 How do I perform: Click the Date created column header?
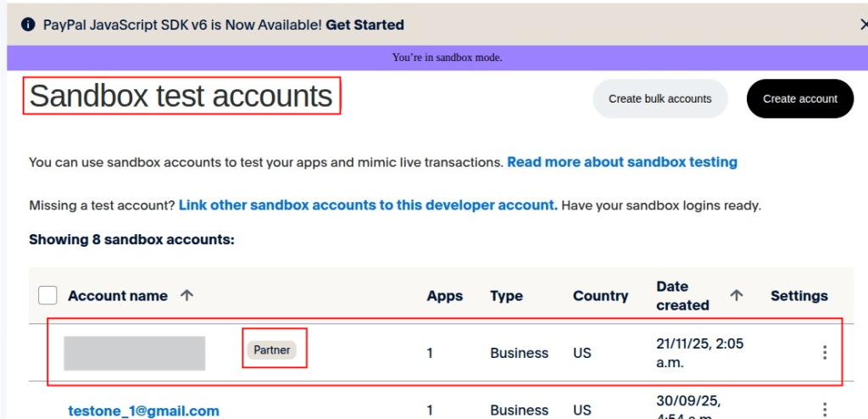pyautogui.click(x=682, y=296)
